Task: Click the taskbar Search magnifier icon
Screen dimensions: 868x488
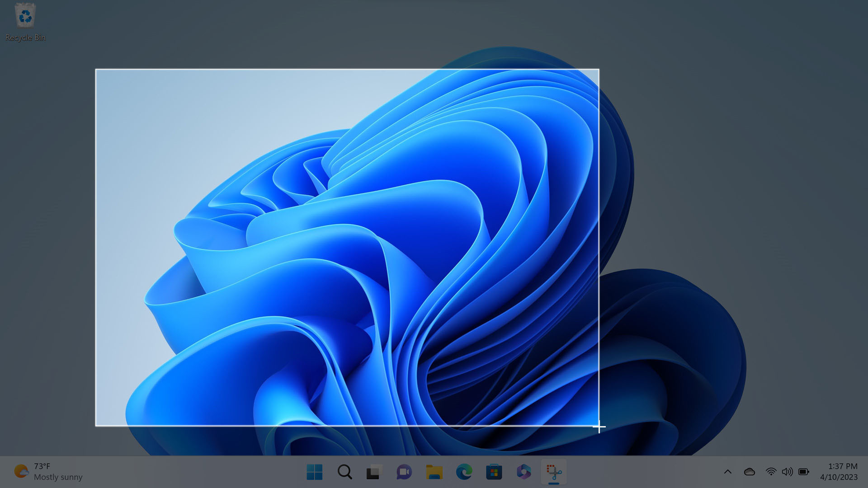Action: 344,472
